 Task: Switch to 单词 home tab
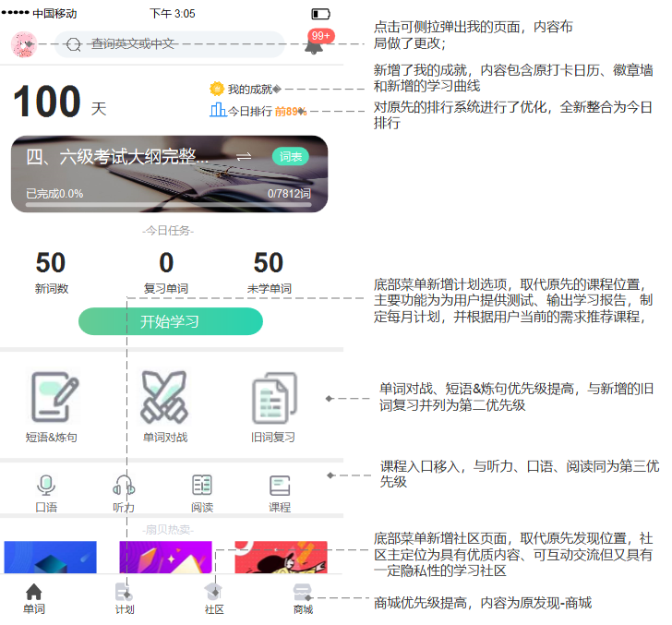coord(34,598)
